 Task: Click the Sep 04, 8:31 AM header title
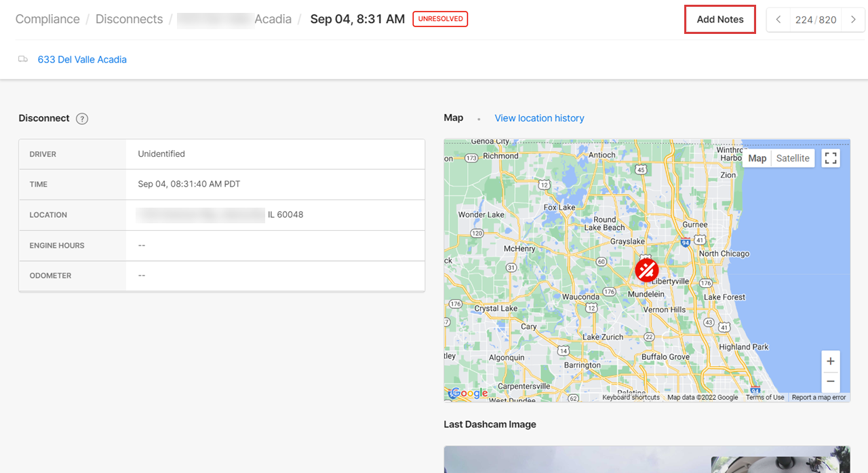tap(357, 19)
